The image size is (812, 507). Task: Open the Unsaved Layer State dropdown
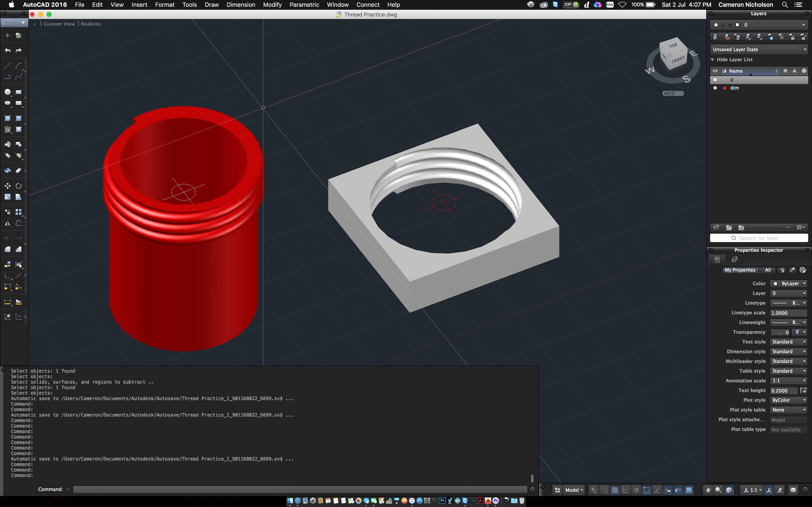click(x=759, y=49)
